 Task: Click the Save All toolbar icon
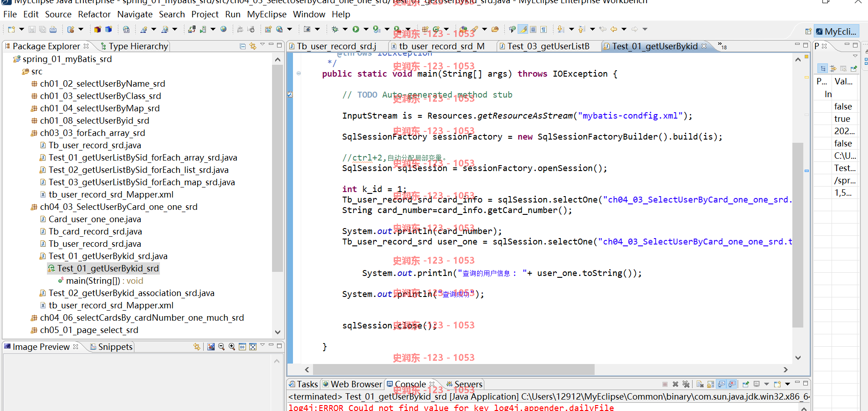[x=42, y=30]
